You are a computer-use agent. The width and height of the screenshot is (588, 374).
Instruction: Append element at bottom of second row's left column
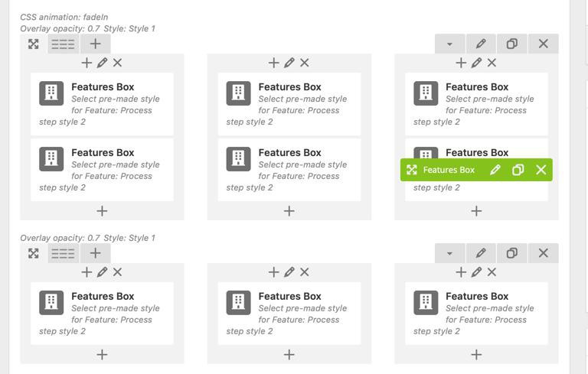click(102, 354)
